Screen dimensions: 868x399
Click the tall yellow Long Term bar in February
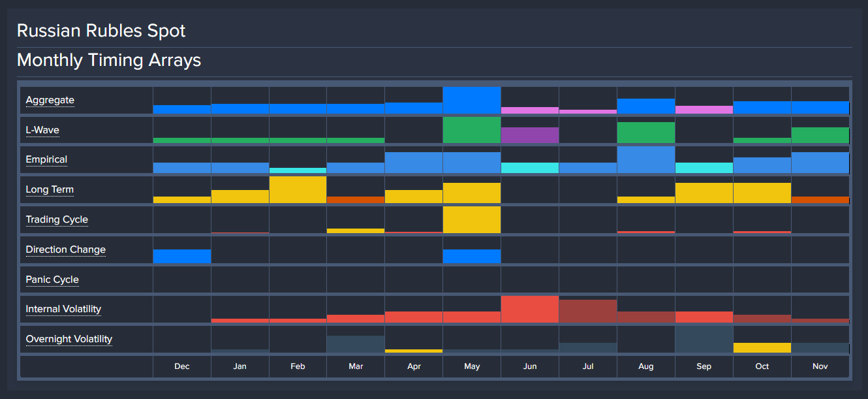coord(298,190)
